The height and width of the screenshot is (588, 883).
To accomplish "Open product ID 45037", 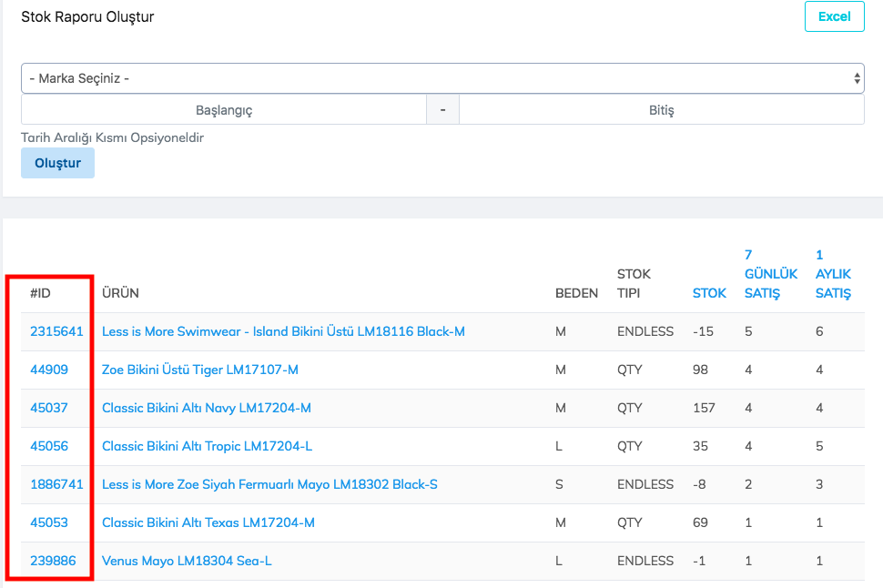I will pyautogui.click(x=49, y=408).
